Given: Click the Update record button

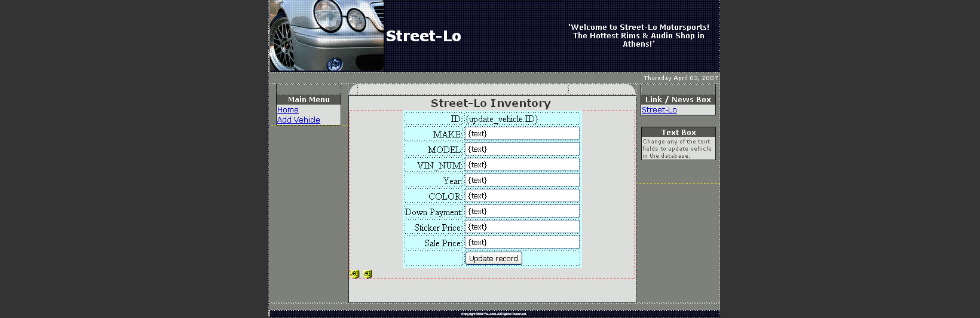Looking at the screenshot, I should (494, 258).
